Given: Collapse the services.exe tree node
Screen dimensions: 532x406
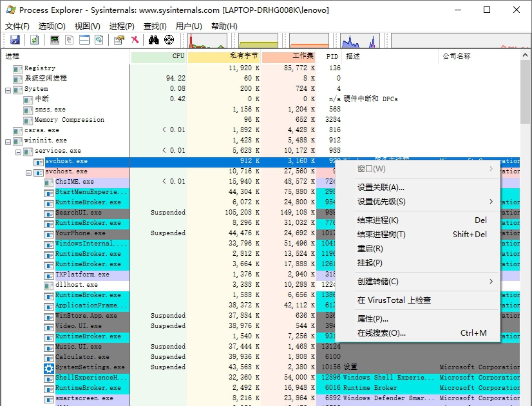Looking at the screenshot, I should [17, 151].
